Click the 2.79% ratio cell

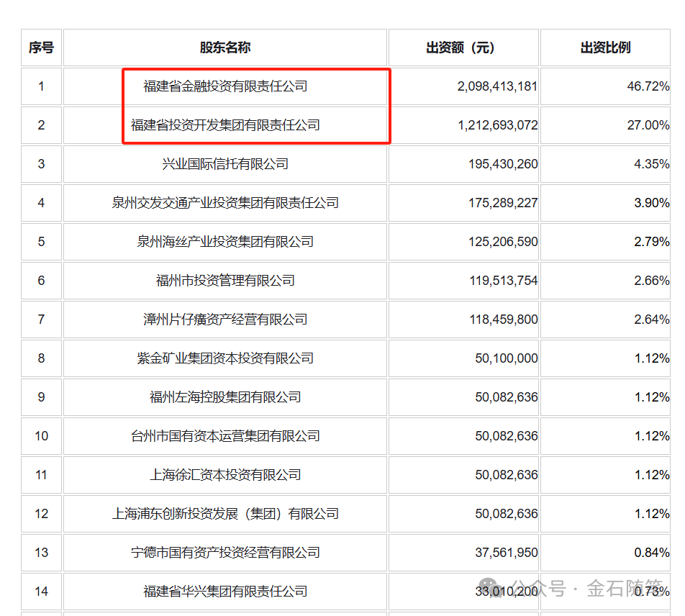point(605,242)
